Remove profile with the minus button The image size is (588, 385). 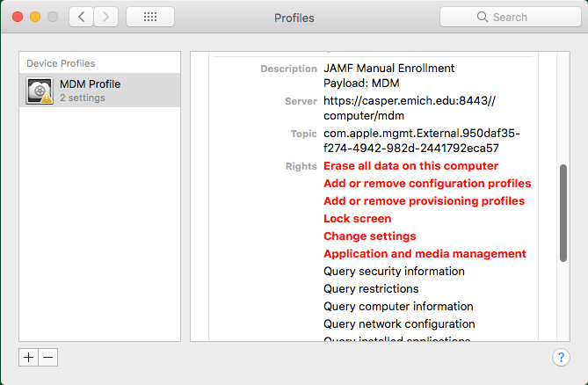[x=48, y=357]
